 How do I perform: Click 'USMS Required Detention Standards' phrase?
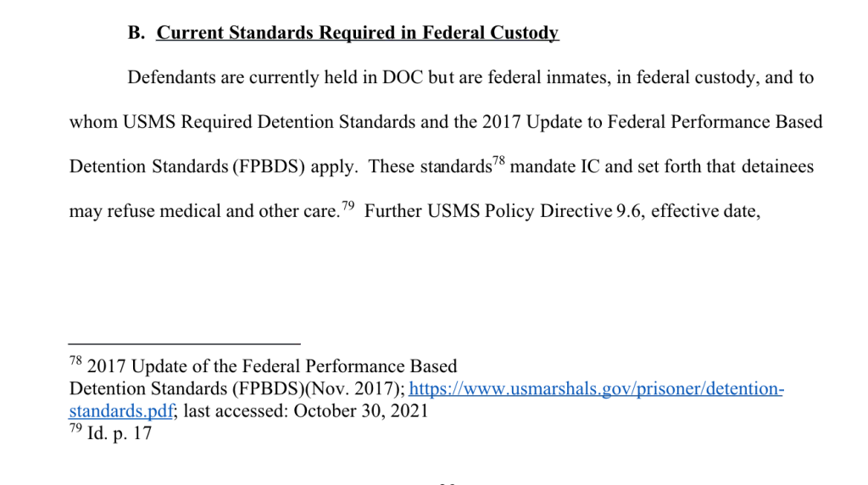[x=269, y=122]
